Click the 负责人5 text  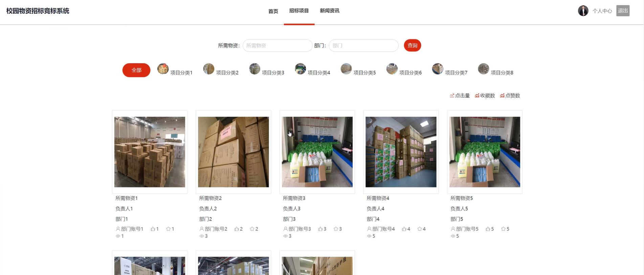459,209
